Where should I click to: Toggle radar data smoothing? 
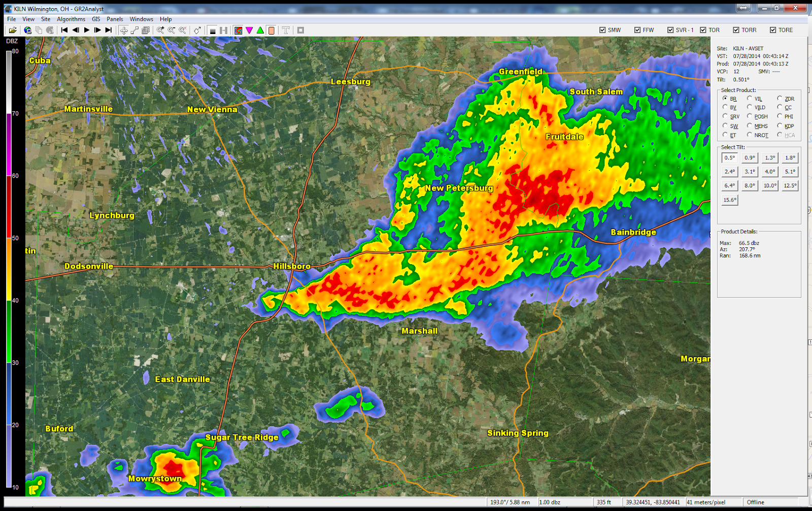click(x=212, y=29)
